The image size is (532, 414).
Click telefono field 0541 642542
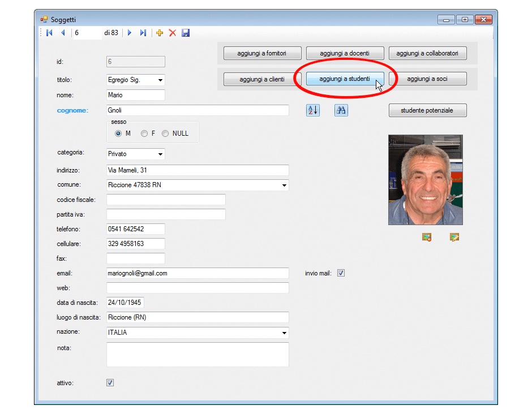(136, 229)
